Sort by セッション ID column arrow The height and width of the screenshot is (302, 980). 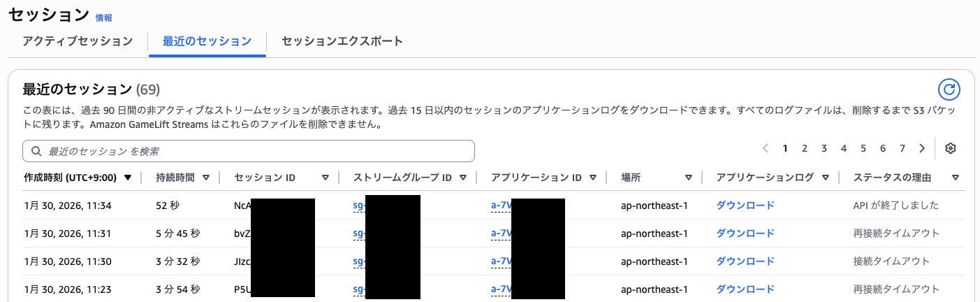coord(326,178)
